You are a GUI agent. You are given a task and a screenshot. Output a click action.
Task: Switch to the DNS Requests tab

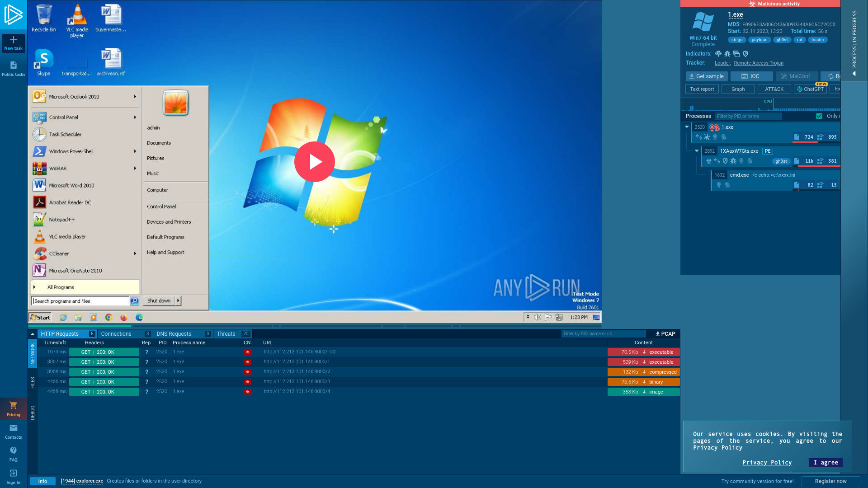[183, 334]
